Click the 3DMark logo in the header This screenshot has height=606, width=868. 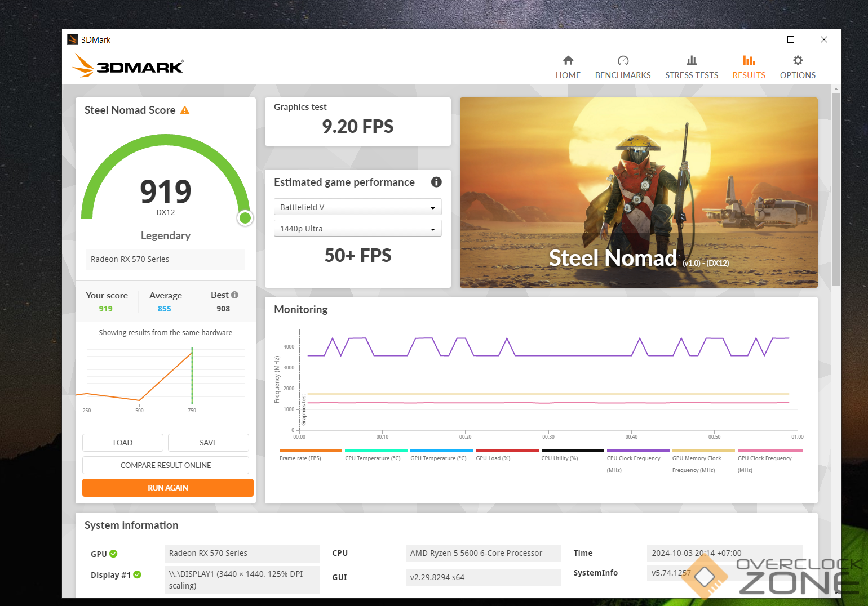tap(129, 66)
